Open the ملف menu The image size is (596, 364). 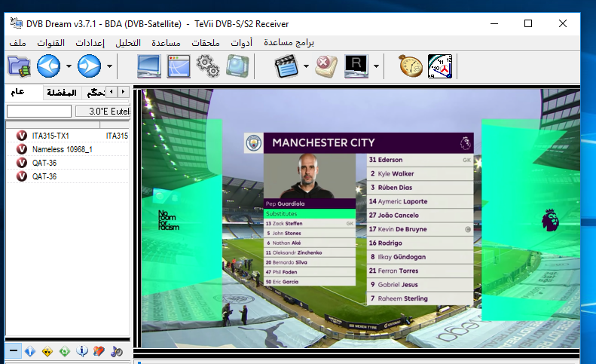click(x=17, y=43)
